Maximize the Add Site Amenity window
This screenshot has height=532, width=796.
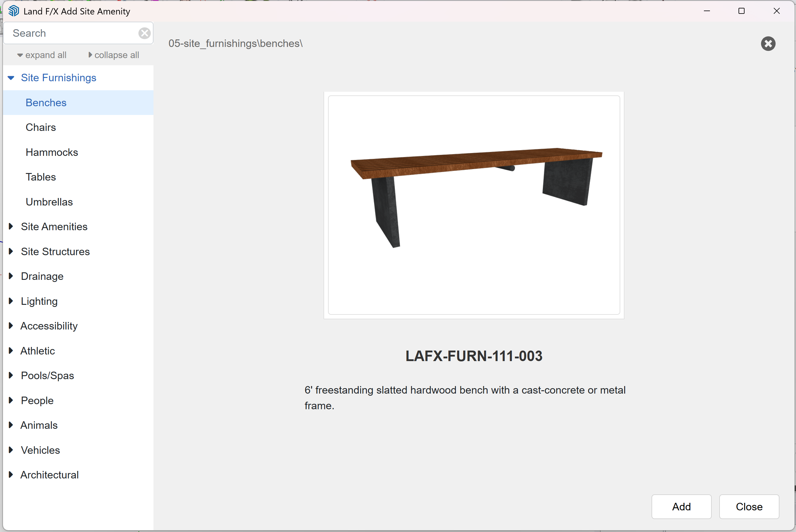pos(741,11)
